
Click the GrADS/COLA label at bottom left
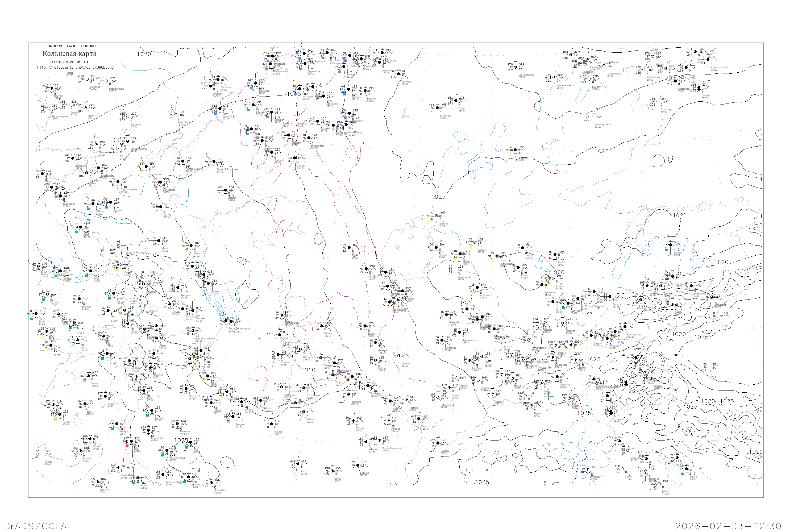[35, 526]
